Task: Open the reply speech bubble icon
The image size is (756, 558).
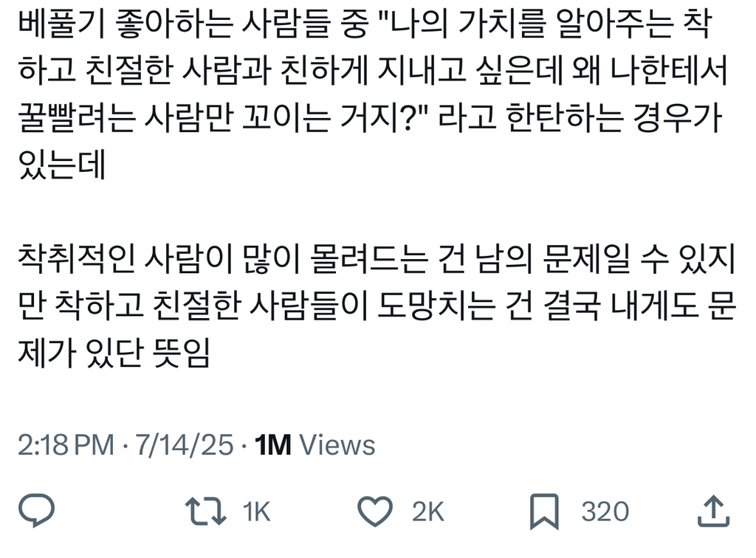Action: (x=36, y=510)
